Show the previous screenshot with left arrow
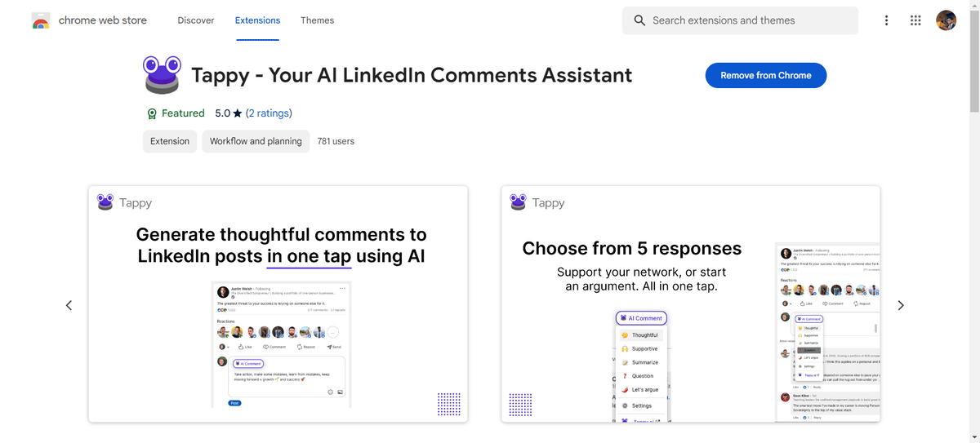This screenshot has width=980, height=443. click(x=69, y=305)
